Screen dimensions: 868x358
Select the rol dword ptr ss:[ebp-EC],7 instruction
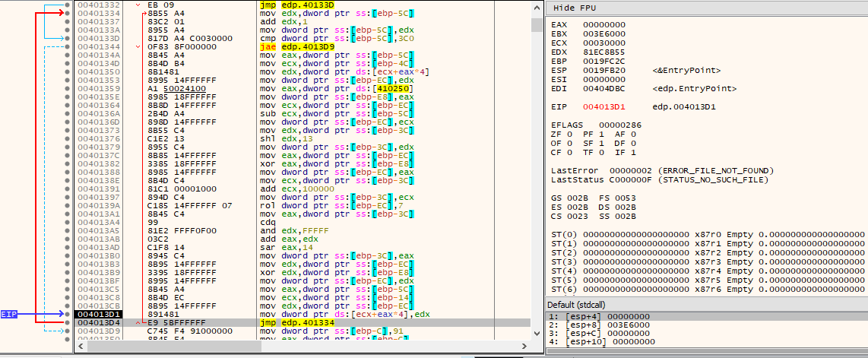333,204
